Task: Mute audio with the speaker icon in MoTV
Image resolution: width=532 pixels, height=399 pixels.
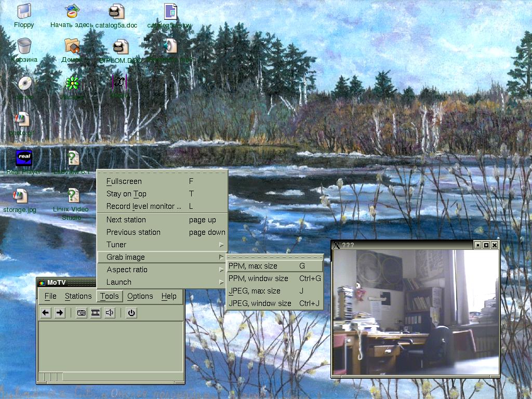Action: tap(110, 312)
